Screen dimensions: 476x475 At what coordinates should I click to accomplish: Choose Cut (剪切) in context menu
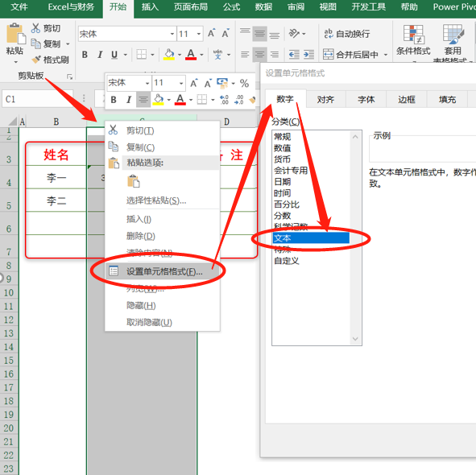click(162, 130)
